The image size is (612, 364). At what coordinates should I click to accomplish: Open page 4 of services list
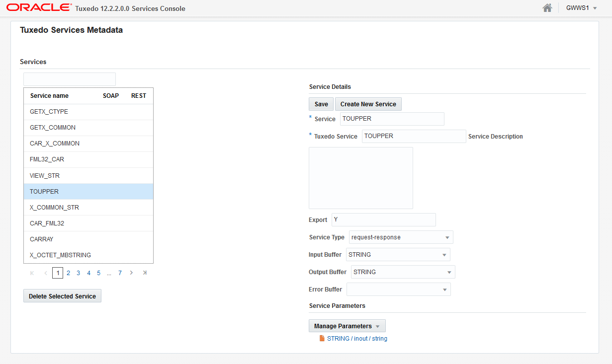[88, 273]
